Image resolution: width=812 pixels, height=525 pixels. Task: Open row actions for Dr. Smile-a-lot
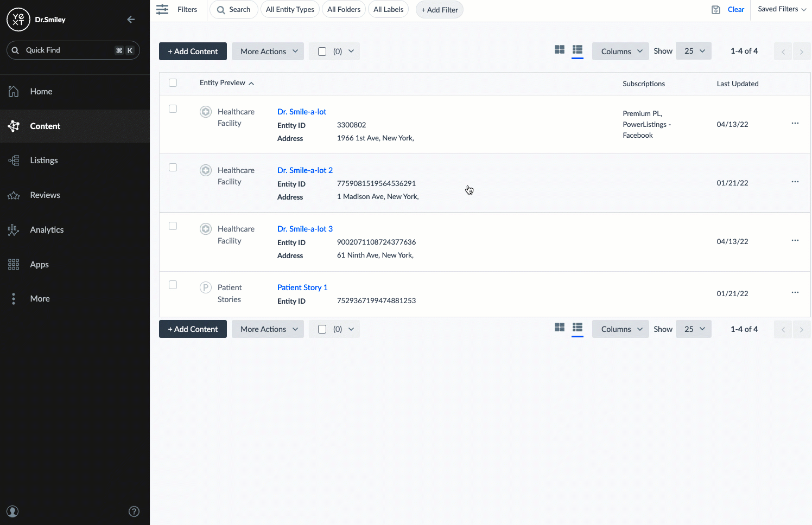tap(795, 123)
